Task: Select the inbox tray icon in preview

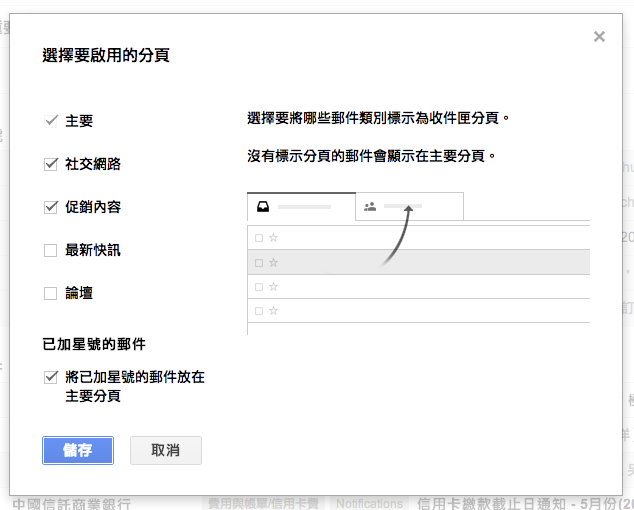Action: point(263,207)
